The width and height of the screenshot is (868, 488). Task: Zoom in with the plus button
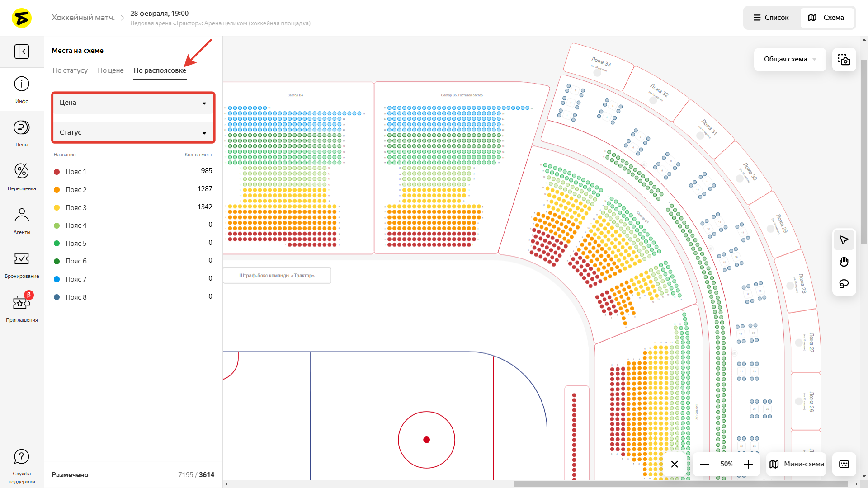coord(748,464)
